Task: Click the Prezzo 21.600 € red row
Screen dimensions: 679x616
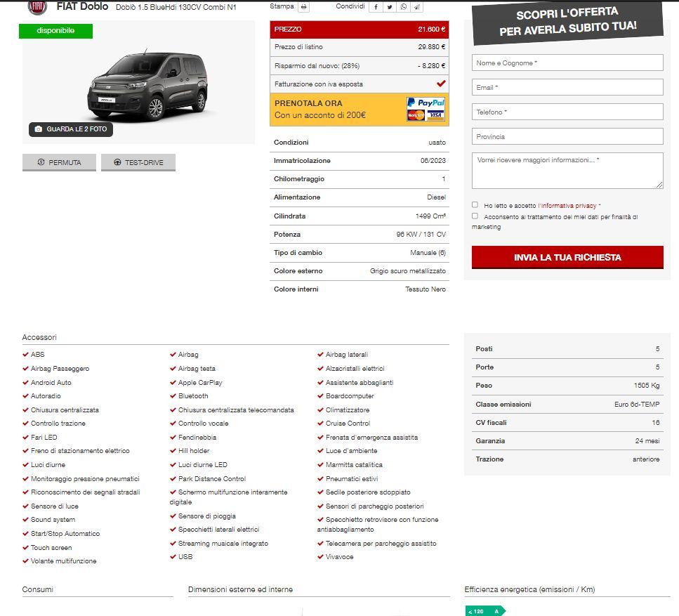Action: (x=360, y=30)
